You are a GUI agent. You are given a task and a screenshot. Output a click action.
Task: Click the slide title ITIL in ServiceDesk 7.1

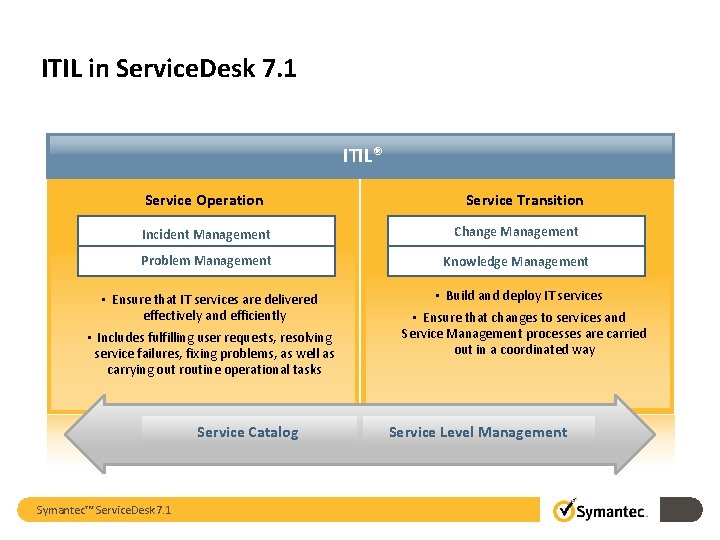(169, 68)
